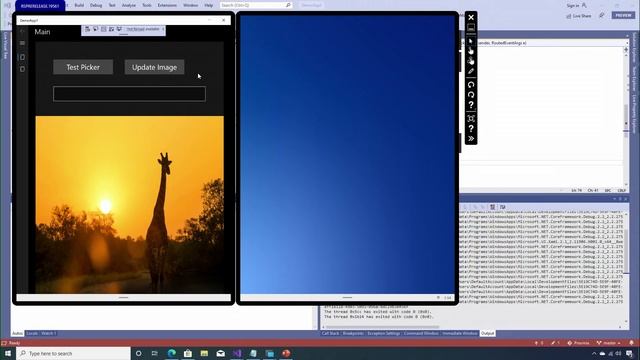Open the Debug menu
The width and height of the screenshot is (640, 360).
click(x=96, y=5)
